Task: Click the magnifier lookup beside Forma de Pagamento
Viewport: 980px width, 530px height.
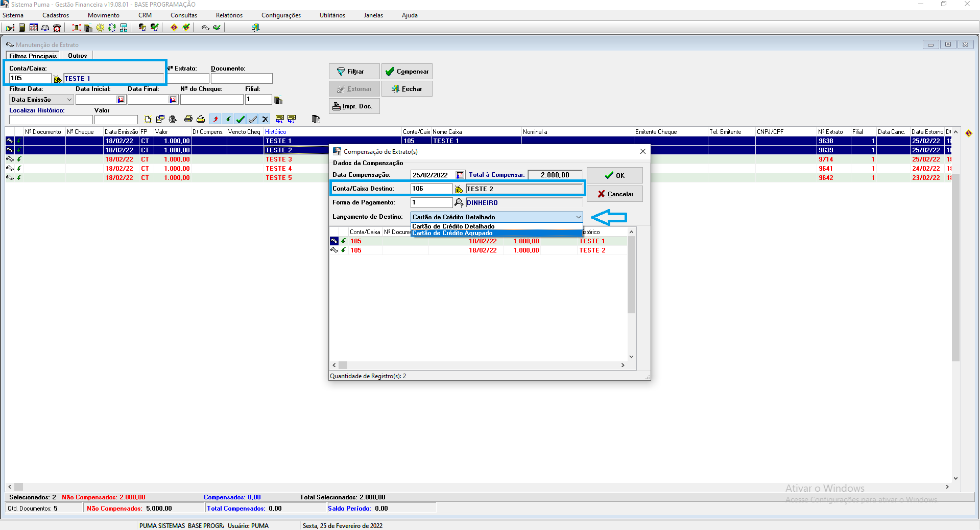Action: pyautogui.click(x=459, y=203)
